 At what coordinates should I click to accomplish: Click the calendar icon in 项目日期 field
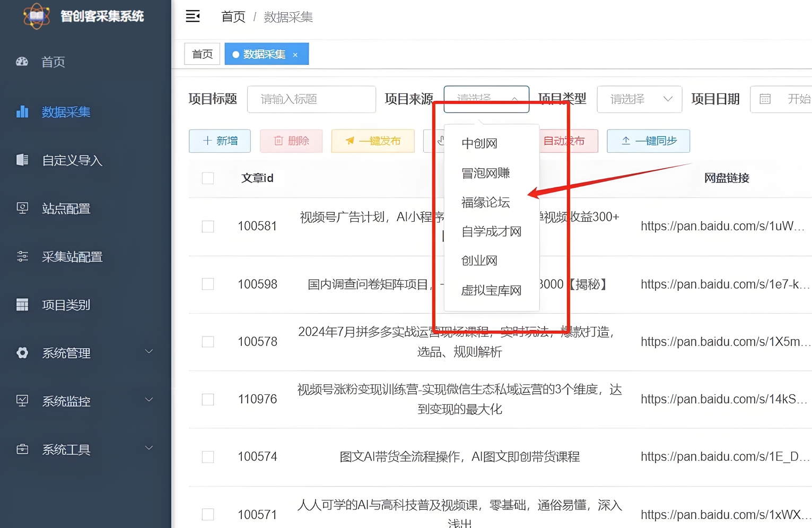pos(764,99)
